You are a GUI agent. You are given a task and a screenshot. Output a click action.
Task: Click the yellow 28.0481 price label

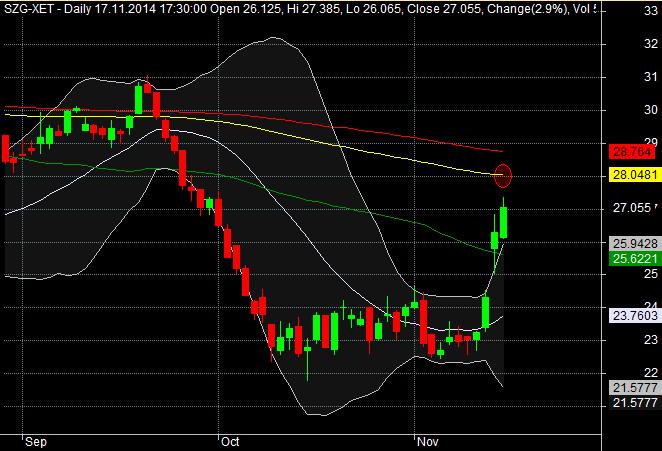click(x=635, y=174)
